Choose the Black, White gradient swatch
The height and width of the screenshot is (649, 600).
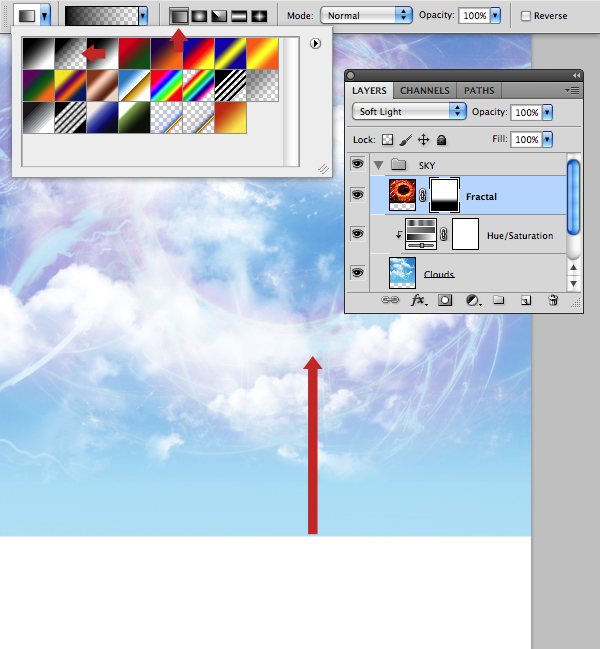tap(103, 54)
